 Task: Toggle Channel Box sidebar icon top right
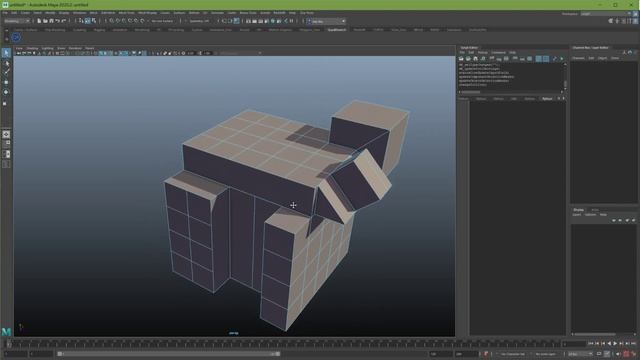click(635, 21)
